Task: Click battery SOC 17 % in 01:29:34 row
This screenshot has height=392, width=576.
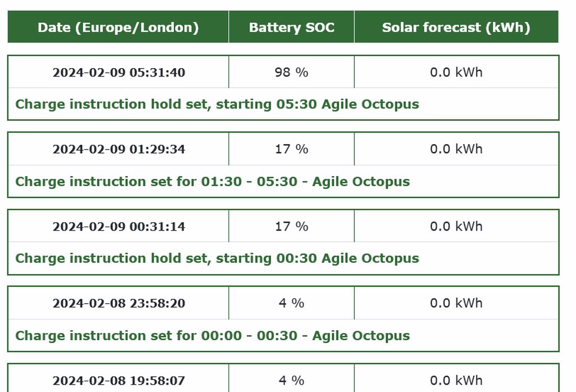Action: (291, 150)
